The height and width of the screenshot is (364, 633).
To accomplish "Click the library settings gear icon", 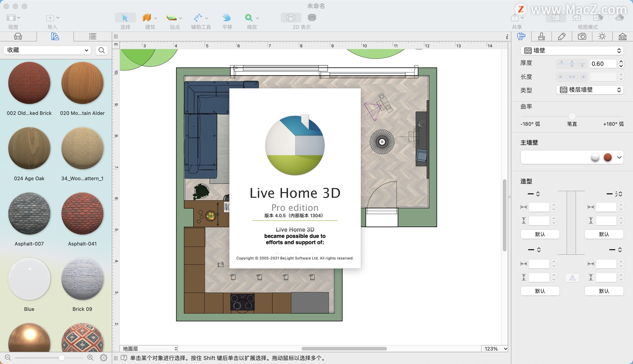I will click(104, 358).
